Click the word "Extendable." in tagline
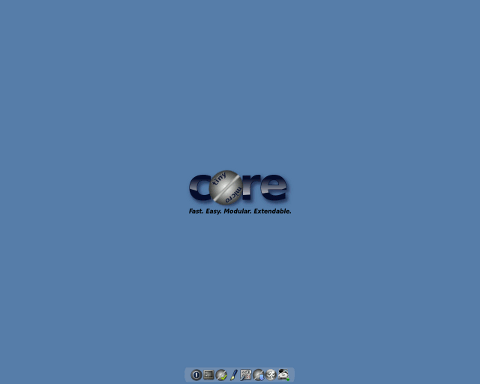 272,211
